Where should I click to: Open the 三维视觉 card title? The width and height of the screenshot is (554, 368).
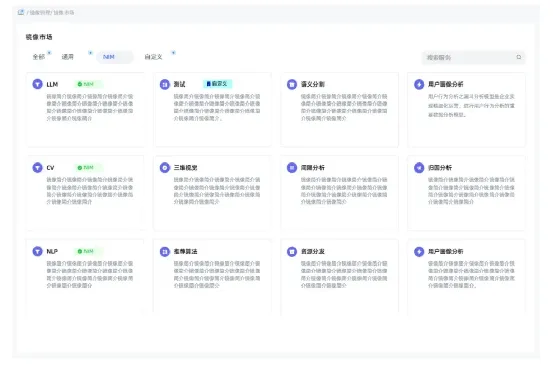pyautogui.click(x=185, y=168)
